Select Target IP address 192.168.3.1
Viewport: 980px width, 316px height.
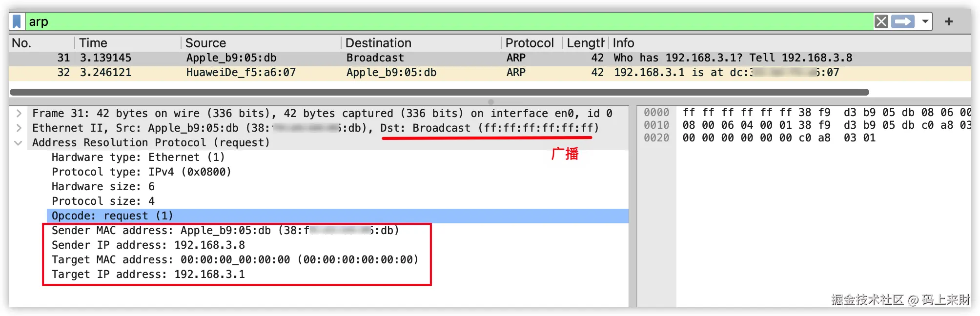[148, 274]
